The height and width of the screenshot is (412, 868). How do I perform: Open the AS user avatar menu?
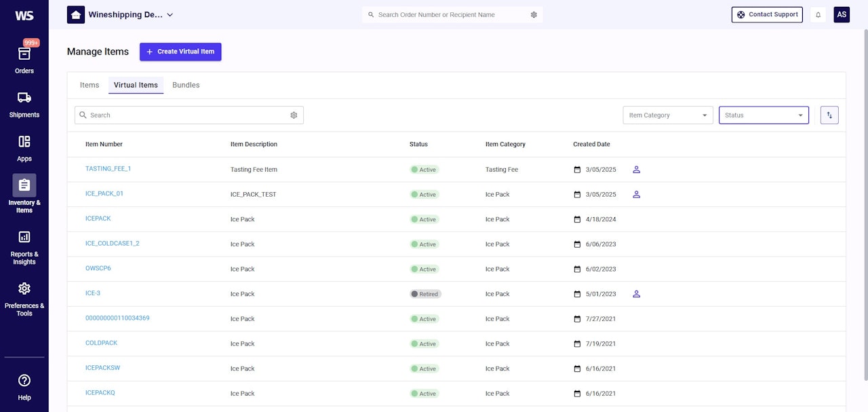pyautogui.click(x=841, y=15)
